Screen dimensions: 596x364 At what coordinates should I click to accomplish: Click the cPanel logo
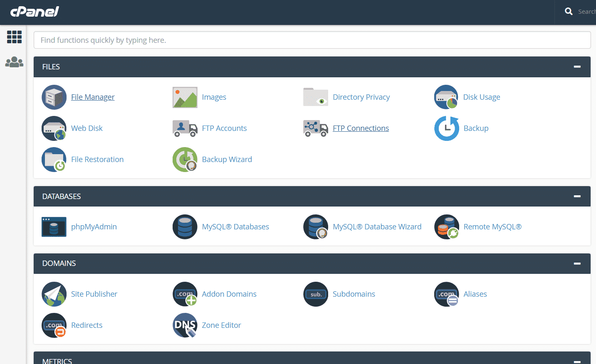(35, 12)
